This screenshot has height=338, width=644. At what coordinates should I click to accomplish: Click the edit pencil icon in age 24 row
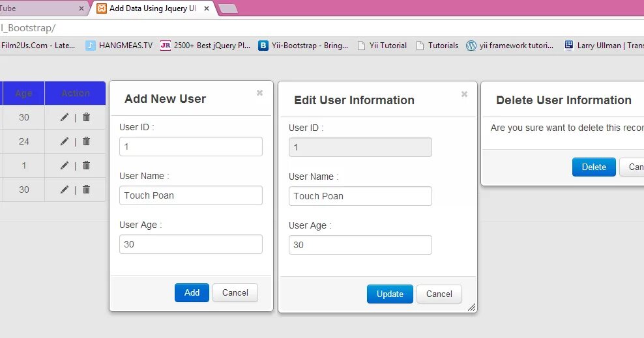click(65, 141)
